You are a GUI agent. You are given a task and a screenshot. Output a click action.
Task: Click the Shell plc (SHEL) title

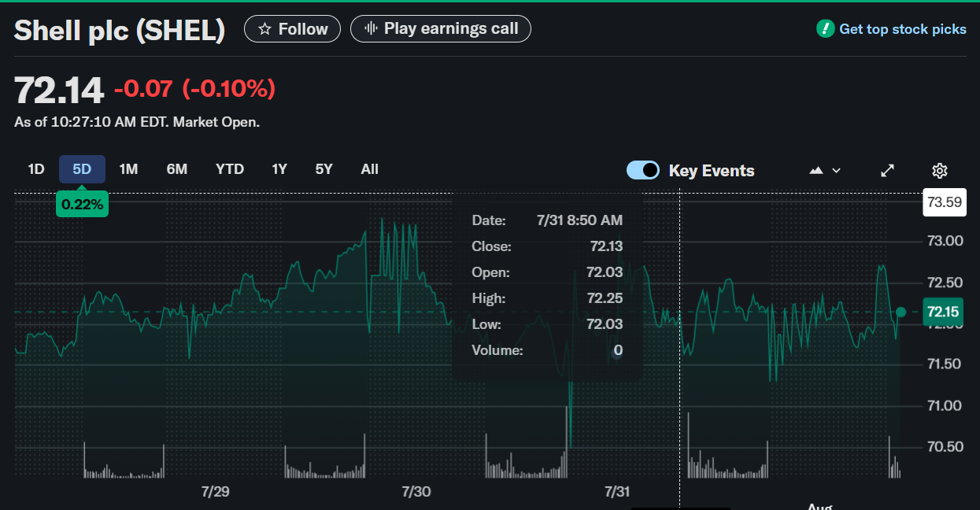[120, 30]
